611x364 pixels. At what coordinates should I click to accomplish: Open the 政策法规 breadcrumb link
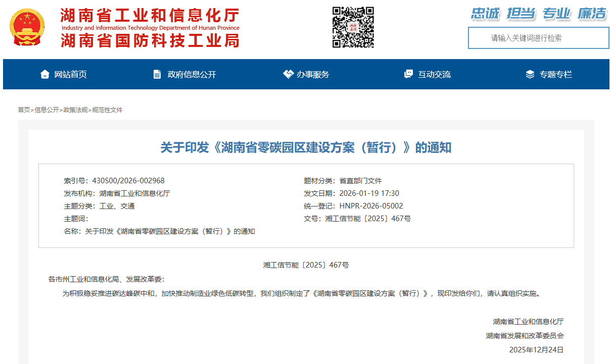[75, 110]
